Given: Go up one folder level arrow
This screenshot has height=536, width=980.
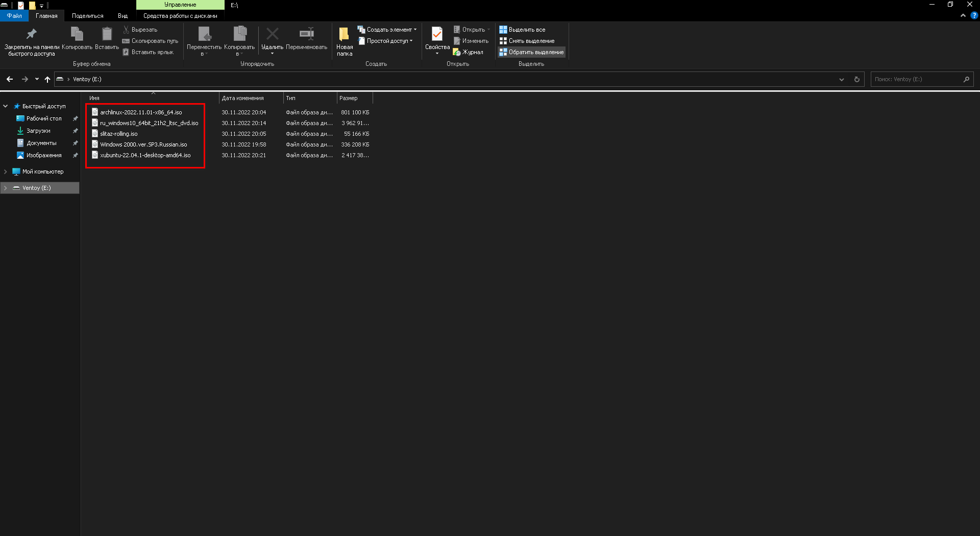Looking at the screenshot, I should [47, 79].
